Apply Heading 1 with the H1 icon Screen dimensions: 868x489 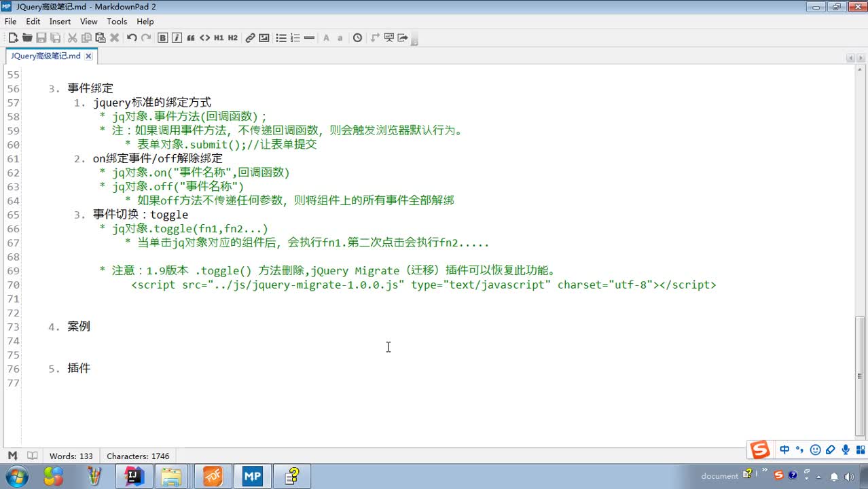click(x=219, y=38)
